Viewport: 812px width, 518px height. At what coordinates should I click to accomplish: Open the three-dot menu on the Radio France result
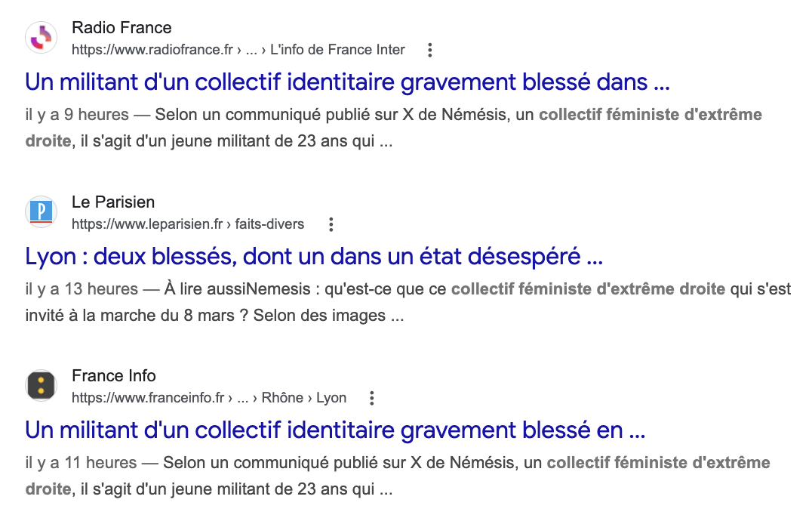(x=429, y=49)
